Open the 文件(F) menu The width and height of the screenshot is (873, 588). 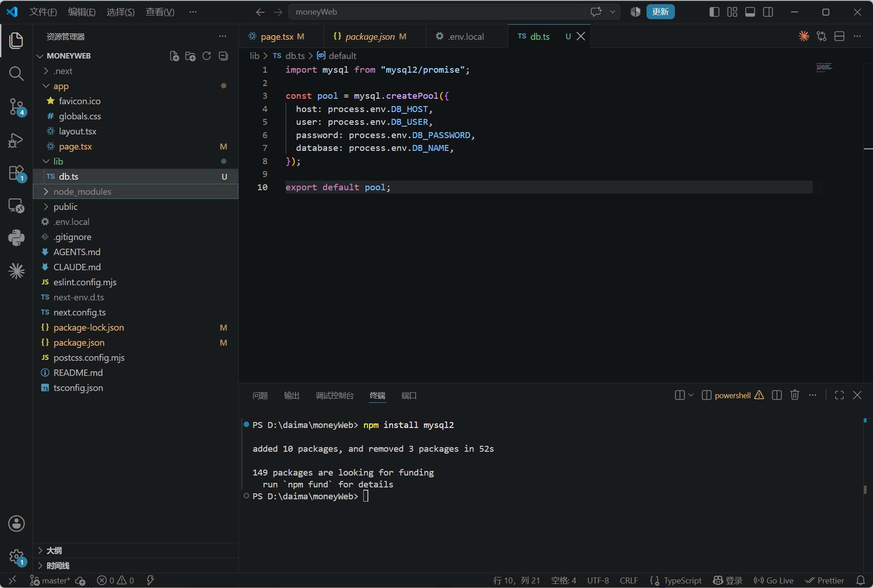click(x=43, y=12)
